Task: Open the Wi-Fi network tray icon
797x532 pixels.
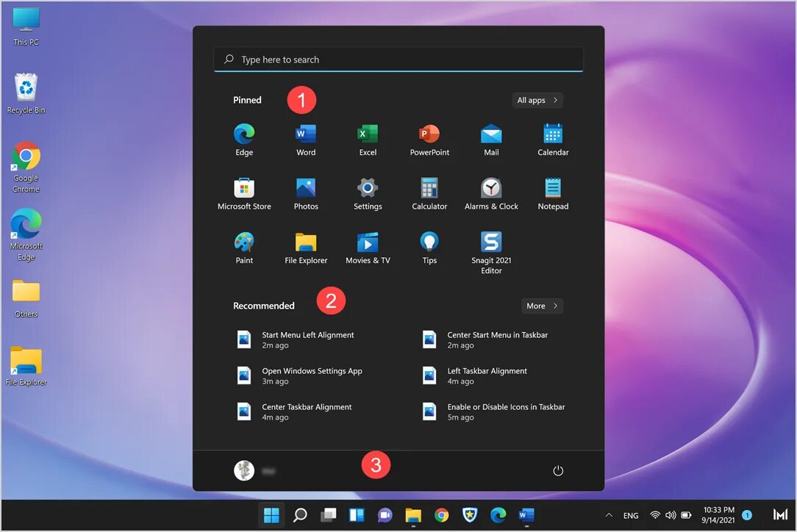Action: click(x=655, y=515)
